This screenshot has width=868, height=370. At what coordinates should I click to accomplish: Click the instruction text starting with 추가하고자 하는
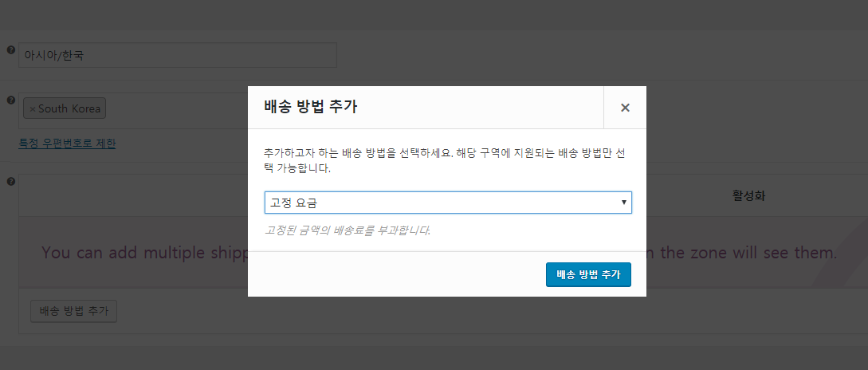click(446, 160)
